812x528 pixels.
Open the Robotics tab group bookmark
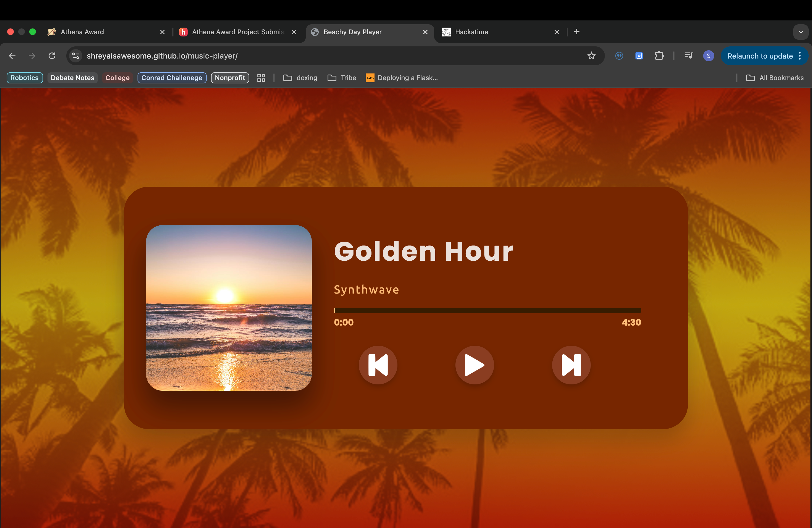click(25, 78)
